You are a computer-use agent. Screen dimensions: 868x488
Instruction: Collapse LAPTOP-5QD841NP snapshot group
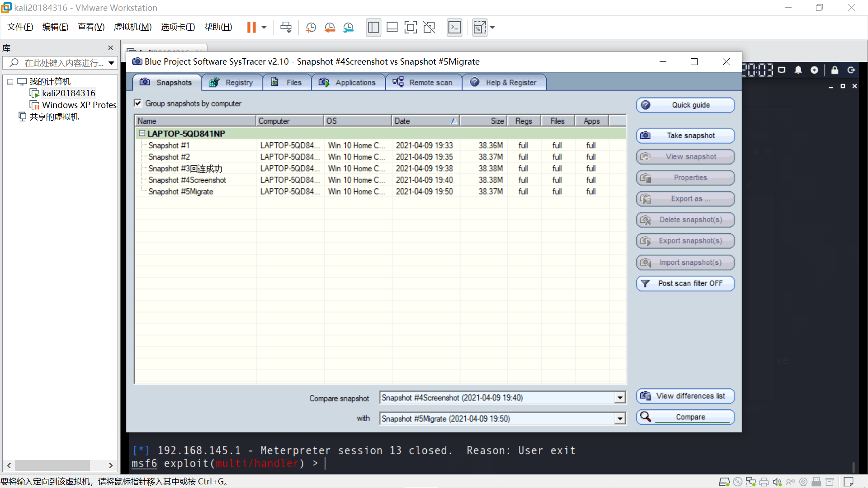[142, 133]
